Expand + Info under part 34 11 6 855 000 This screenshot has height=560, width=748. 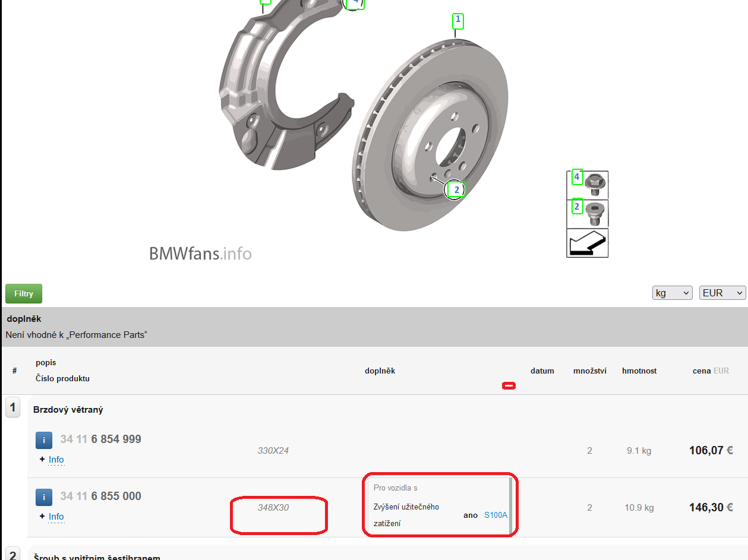pyautogui.click(x=56, y=517)
